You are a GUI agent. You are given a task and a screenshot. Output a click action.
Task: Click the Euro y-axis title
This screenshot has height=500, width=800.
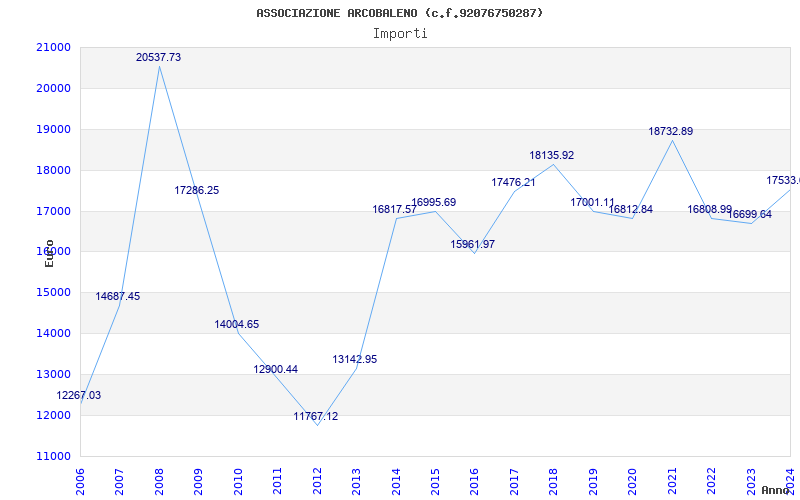tap(49, 253)
